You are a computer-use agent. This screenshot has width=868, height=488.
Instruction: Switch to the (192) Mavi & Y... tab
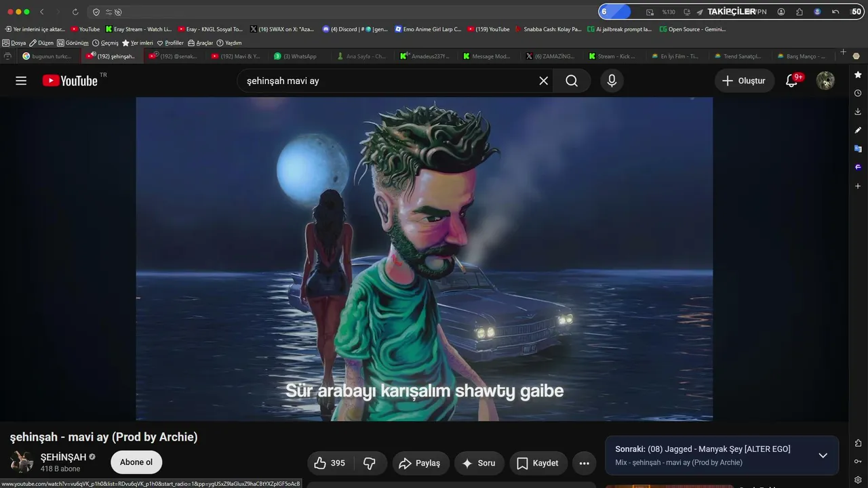[237, 56]
